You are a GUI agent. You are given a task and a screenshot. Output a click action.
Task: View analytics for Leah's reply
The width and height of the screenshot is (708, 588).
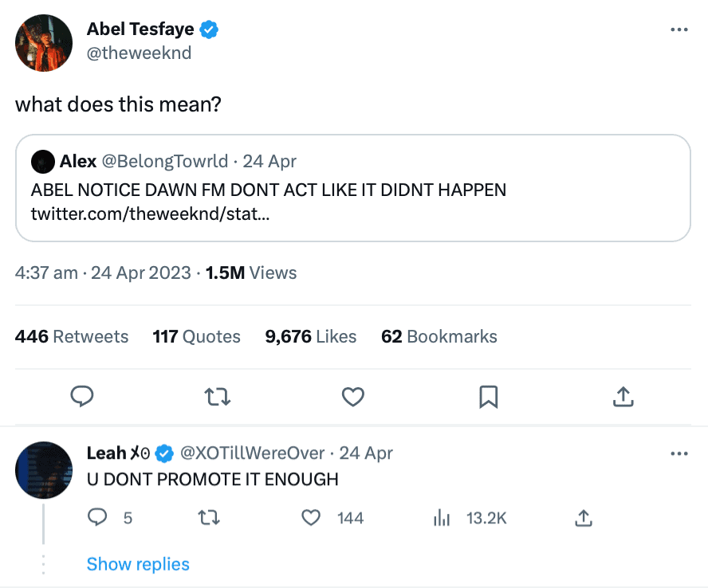(x=442, y=519)
